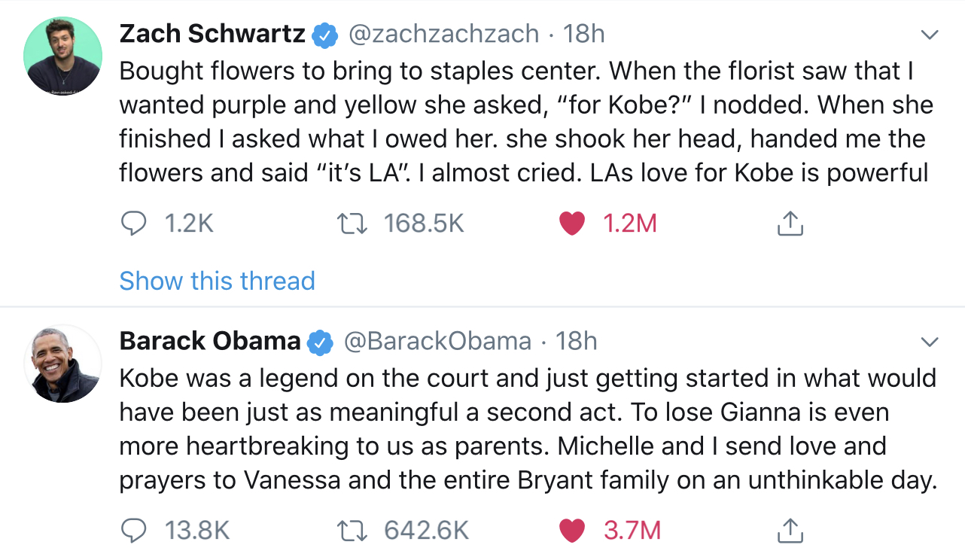Click Zach Schwartz's verified badge

point(324,35)
